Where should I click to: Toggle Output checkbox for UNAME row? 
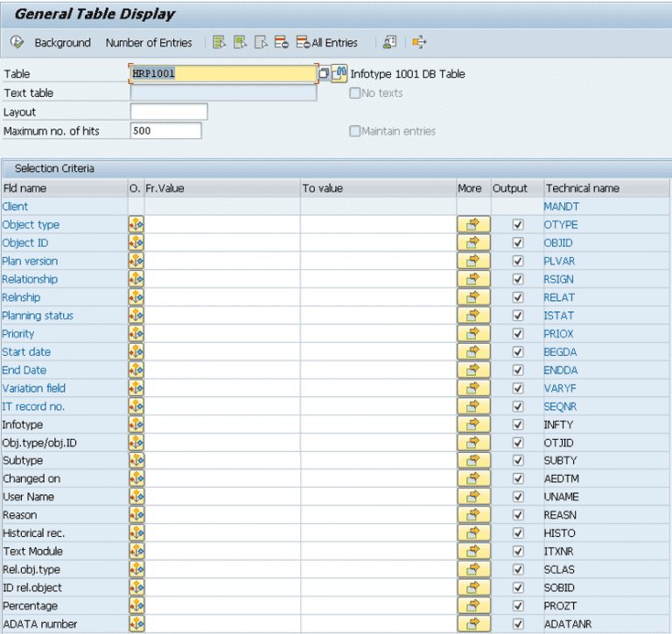[517, 497]
